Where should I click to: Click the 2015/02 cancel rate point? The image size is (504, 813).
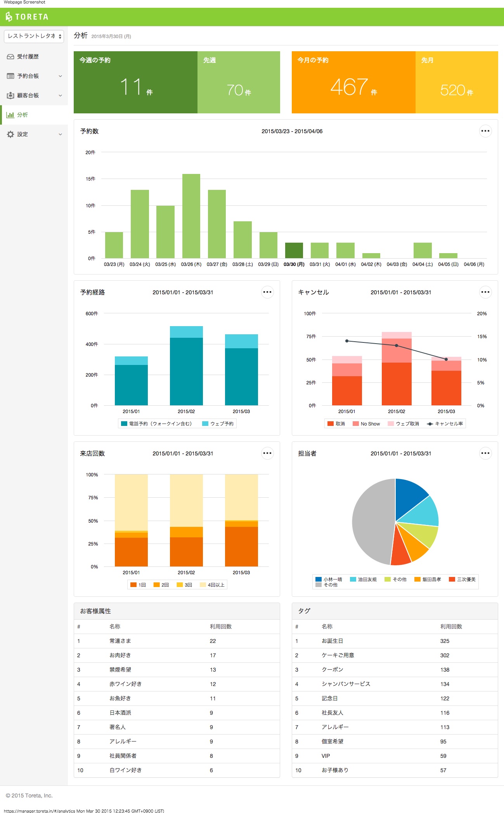coord(397,345)
